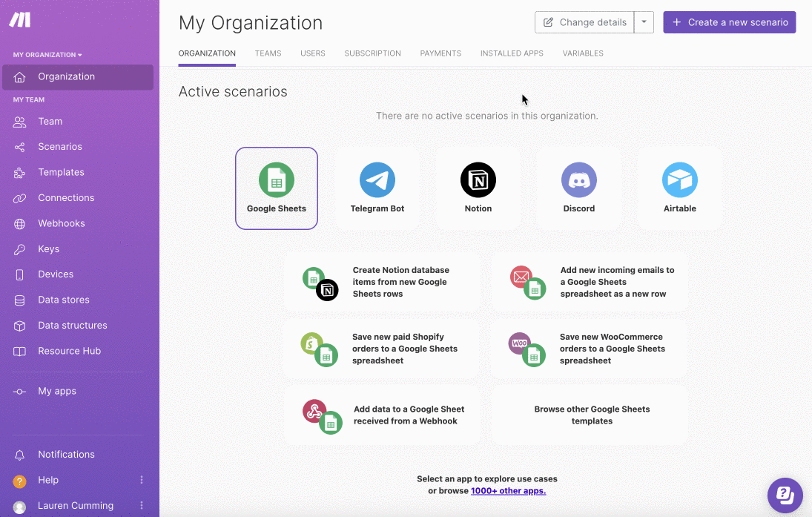Click the Scenarios share icon
The image size is (812, 517).
pos(20,147)
